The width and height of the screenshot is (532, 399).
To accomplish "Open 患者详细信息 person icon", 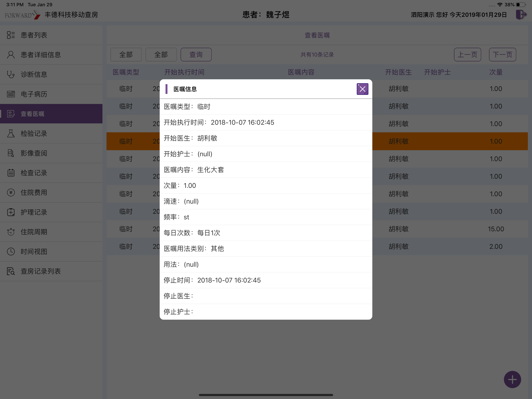I will point(11,55).
